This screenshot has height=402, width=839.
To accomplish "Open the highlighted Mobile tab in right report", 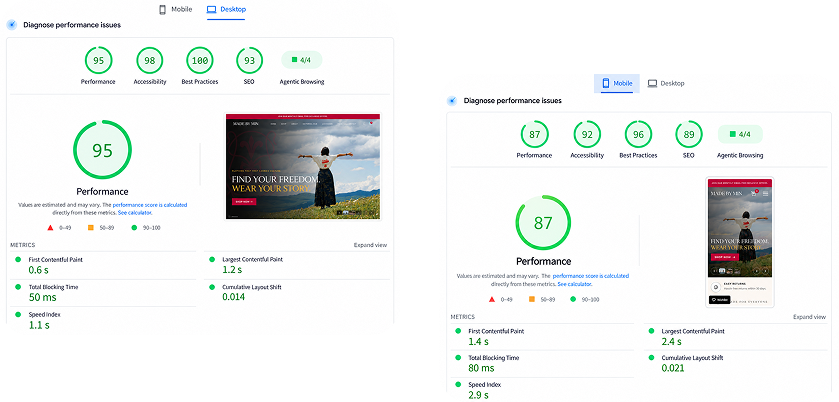I will pyautogui.click(x=617, y=83).
